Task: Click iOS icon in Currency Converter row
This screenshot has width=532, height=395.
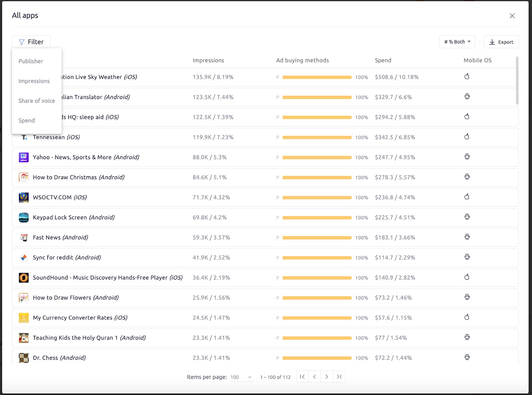Action: [x=467, y=317]
